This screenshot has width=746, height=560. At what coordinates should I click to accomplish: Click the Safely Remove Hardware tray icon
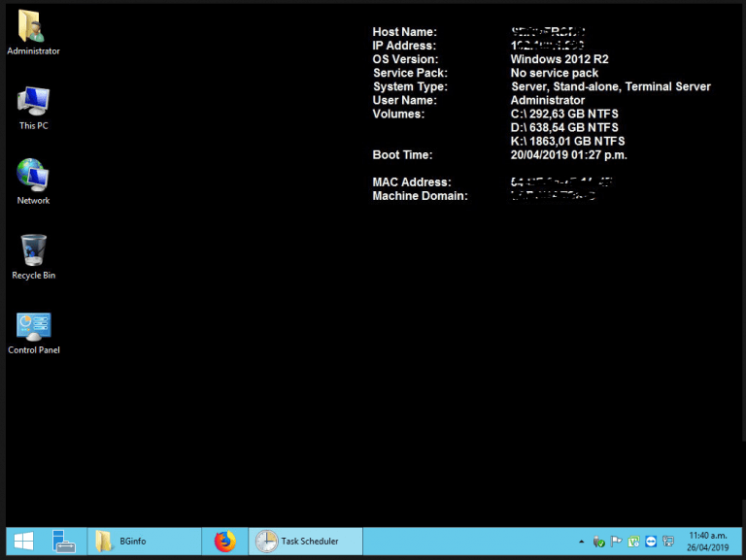click(x=599, y=542)
